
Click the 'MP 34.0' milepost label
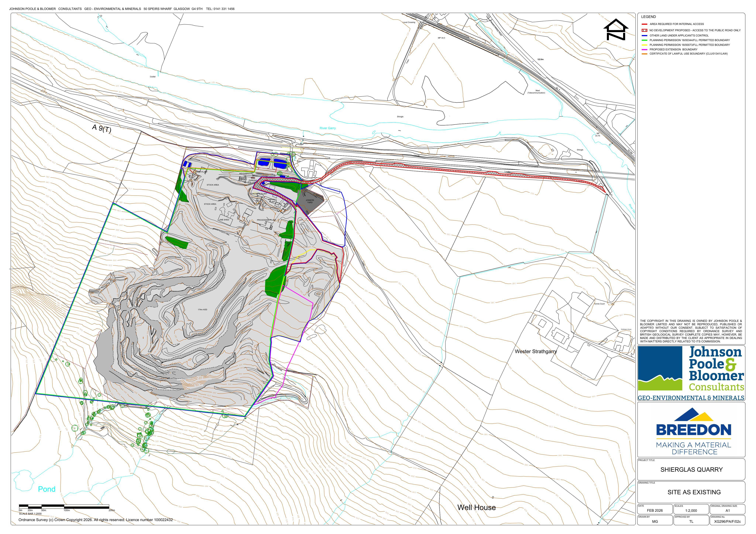[441, 38]
